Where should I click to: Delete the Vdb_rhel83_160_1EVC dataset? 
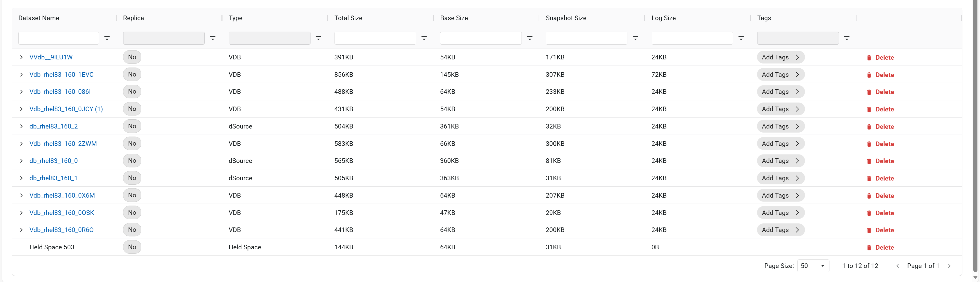[x=880, y=75]
